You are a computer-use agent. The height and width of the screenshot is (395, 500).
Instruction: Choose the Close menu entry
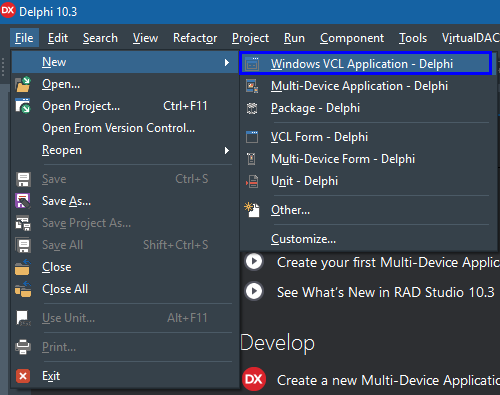[x=125, y=267]
